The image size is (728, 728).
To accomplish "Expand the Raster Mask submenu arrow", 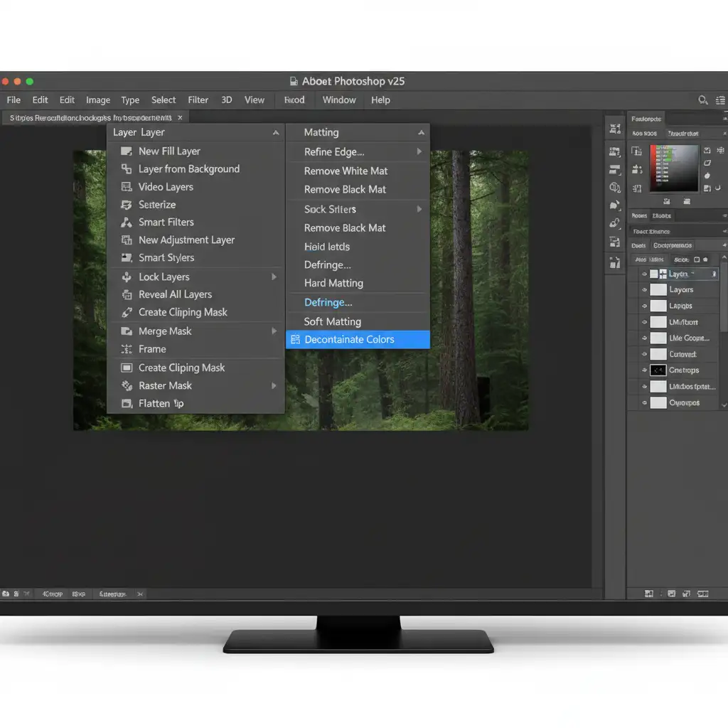I will [274, 386].
